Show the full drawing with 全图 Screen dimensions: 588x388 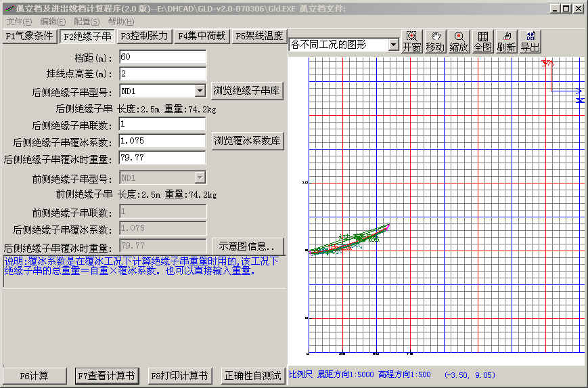(482, 42)
